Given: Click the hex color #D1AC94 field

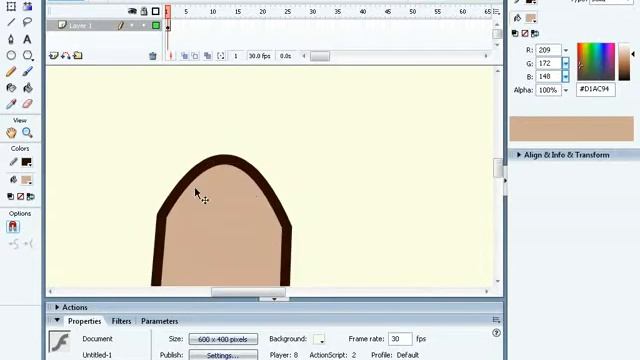Looking at the screenshot, I should 596,89.
